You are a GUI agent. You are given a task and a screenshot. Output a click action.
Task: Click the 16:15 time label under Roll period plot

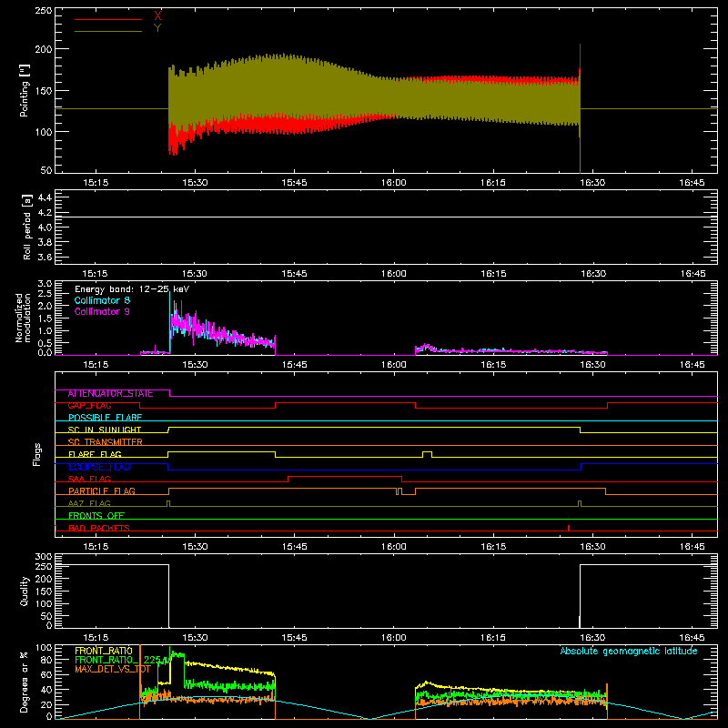coord(493,274)
